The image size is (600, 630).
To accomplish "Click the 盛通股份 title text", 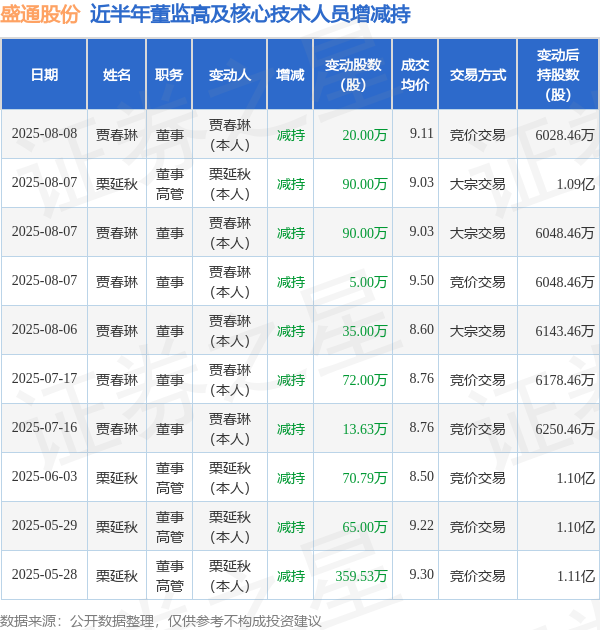I will click(x=40, y=14).
